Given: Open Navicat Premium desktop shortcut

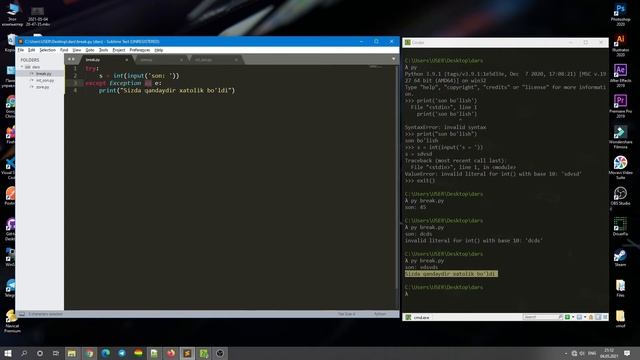Looking at the screenshot, I should pos(12,321).
